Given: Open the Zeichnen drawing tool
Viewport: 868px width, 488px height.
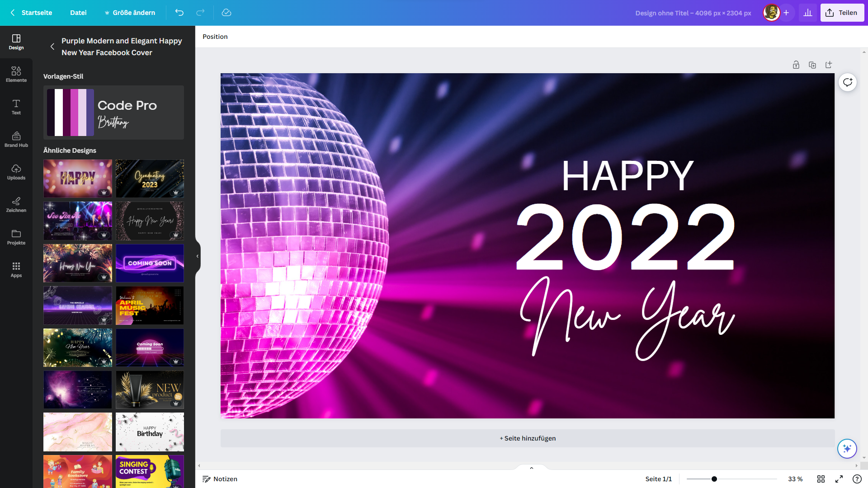Looking at the screenshot, I should 16,204.
